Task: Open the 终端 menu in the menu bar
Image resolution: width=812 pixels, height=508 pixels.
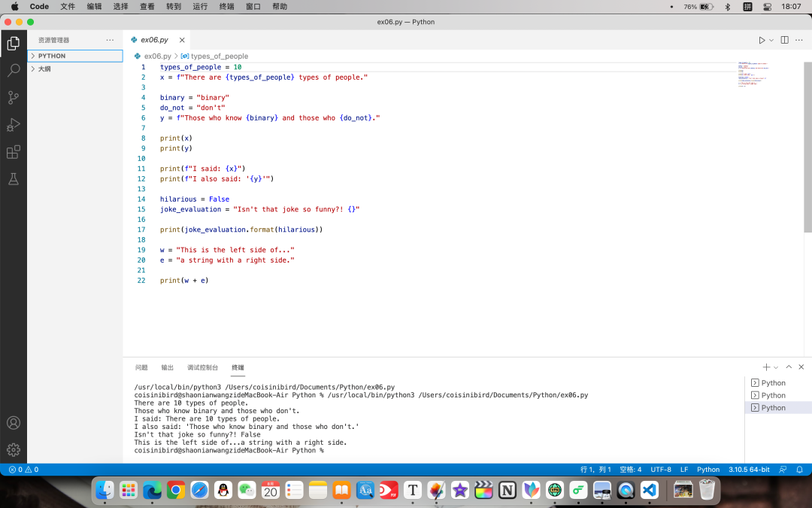Action: tap(226, 6)
